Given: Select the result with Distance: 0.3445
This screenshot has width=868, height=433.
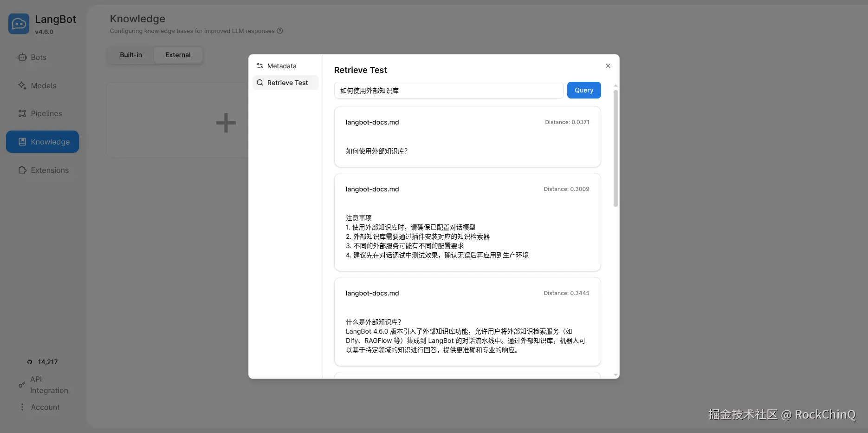Looking at the screenshot, I should [467, 321].
